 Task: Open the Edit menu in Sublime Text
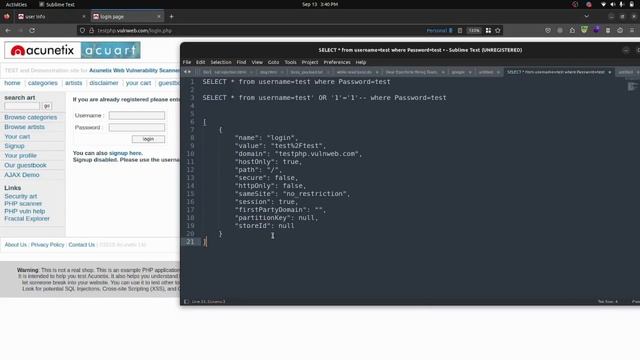point(200,62)
